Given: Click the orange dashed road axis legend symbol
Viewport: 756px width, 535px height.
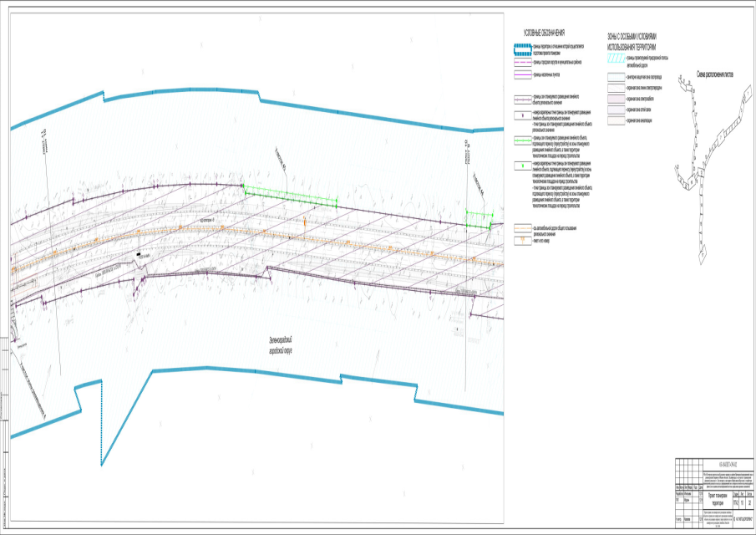Looking at the screenshot, I should (x=523, y=227).
